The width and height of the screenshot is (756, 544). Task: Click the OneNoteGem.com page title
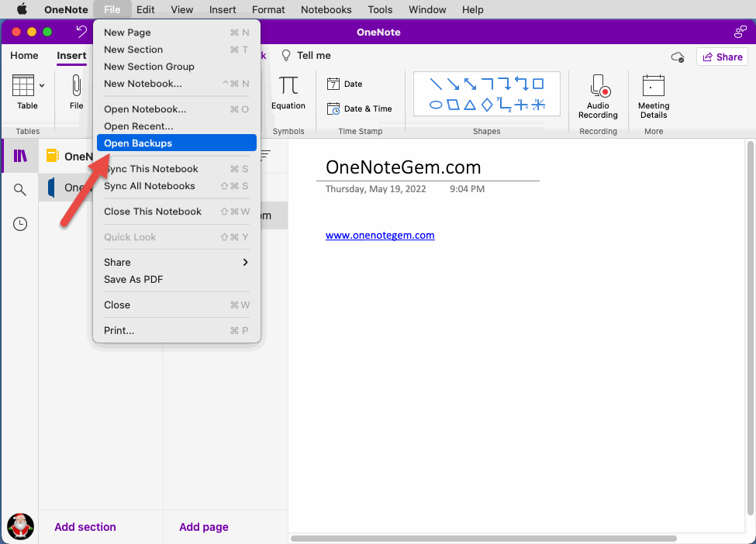403,167
